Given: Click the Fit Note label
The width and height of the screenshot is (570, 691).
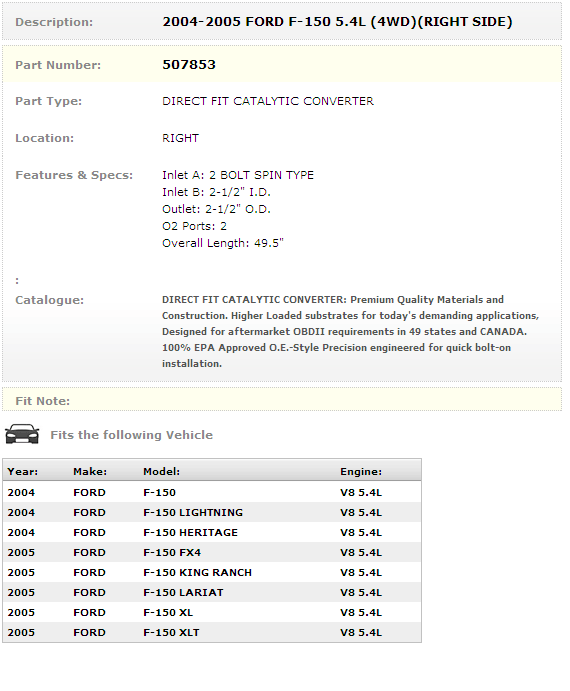Looking at the screenshot, I should click(42, 401).
